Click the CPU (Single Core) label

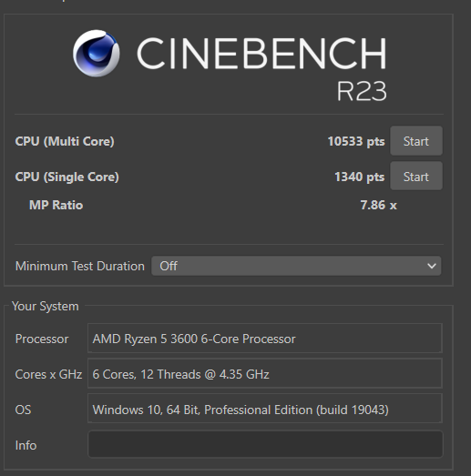[x=67, y=177]
